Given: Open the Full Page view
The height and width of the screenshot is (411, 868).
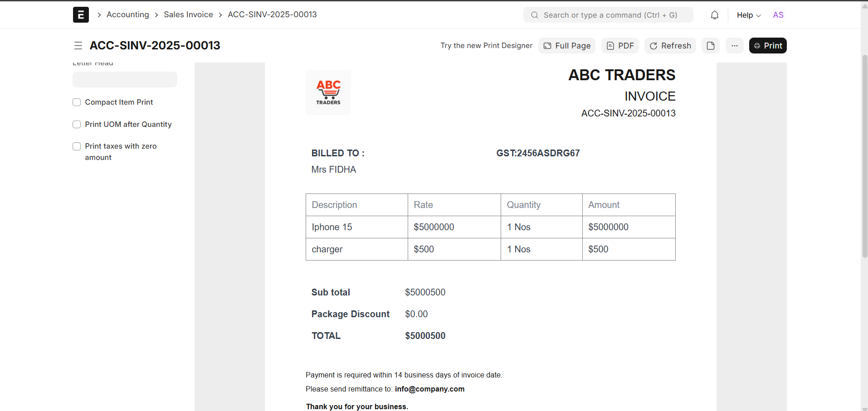Looking at the screenshot, I should pos(566,46).
